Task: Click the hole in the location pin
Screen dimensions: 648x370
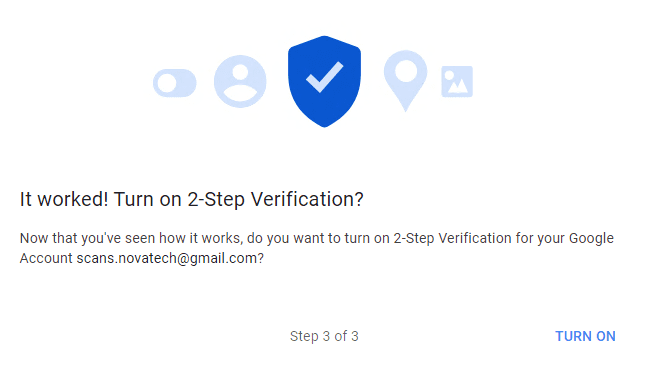Action: [x=406, y=71]
